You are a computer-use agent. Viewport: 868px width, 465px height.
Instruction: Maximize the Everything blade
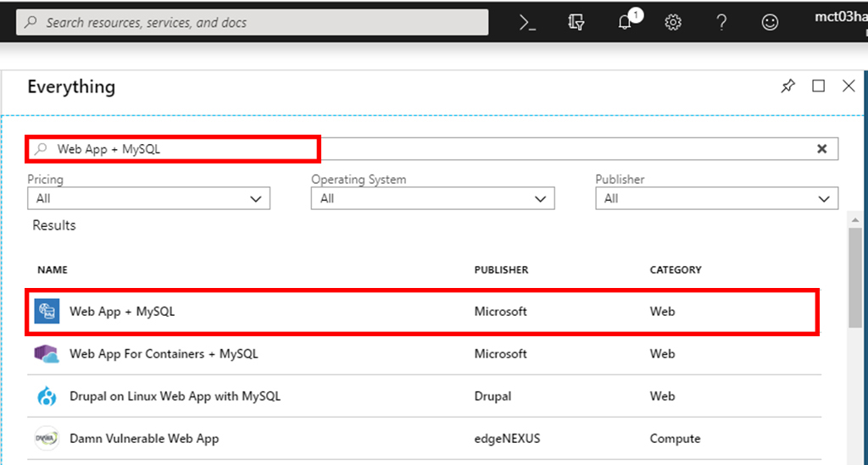818,86
